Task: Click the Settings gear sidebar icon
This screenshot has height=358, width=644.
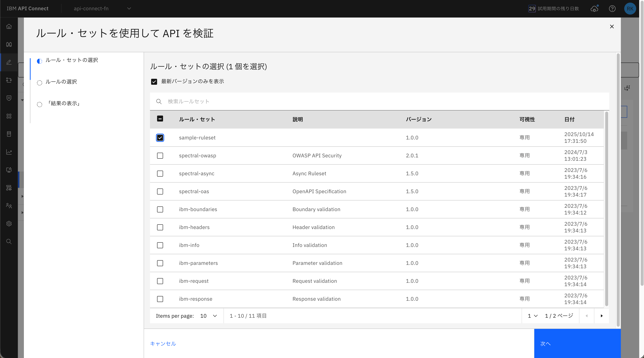Action: (9, 224)
